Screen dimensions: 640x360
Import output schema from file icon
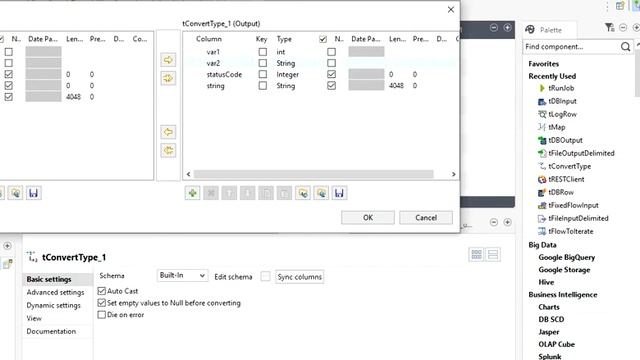pyautogui.click(x=303, y=193)
